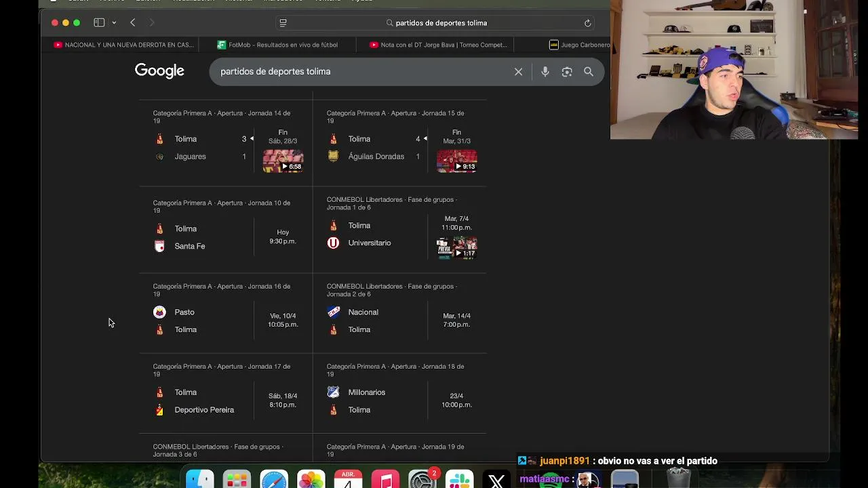Open the Tolima vs Santa Fe match today
Image resolution: width=868 pixels, height=488 pixels.
[226, 230]
